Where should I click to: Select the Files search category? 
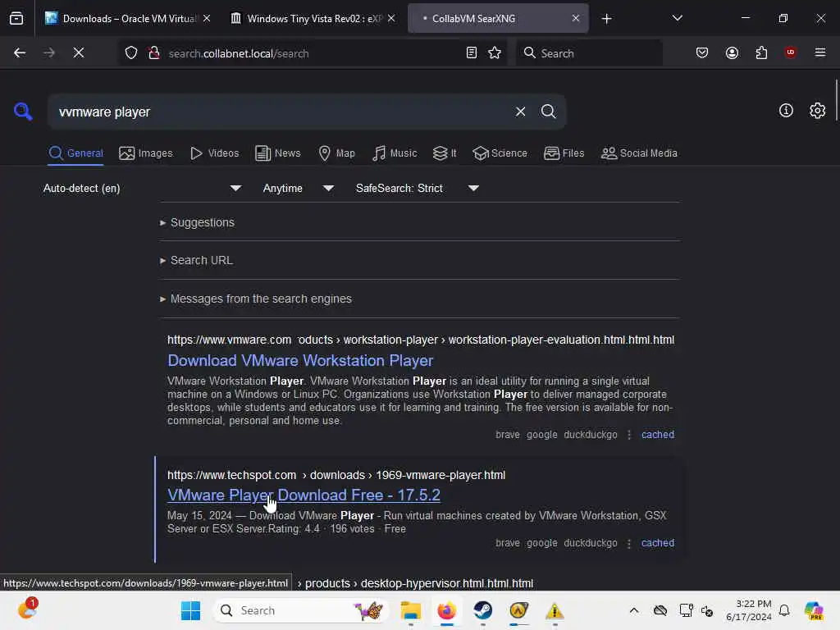coord(564,153)
